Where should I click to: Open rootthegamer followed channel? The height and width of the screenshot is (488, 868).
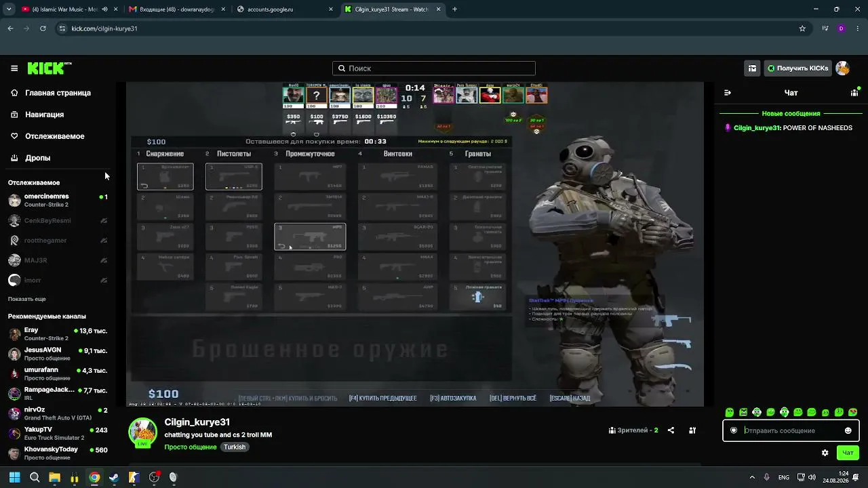pos(58,241)
